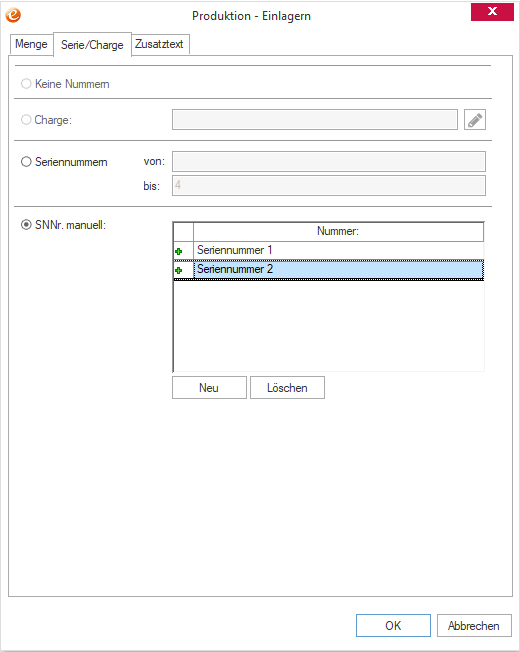Screen dimensions: 520x652
Task: Switch to the Menge tab
Action: (31, 44)
